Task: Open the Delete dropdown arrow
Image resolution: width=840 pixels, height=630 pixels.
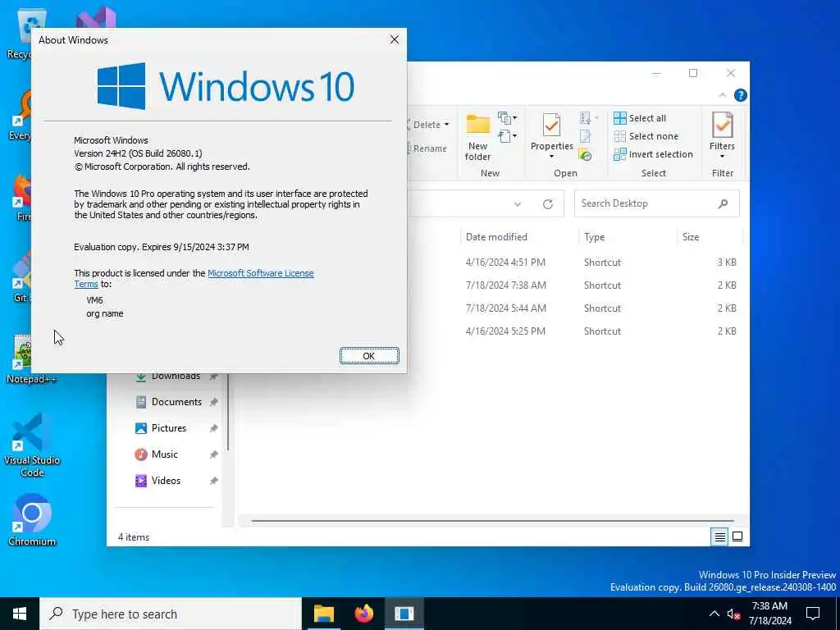Action: [446, 125]
